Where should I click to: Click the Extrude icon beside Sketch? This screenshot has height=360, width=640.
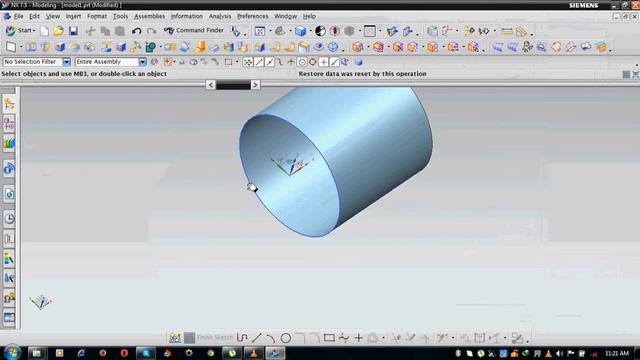tap(31, 47)
